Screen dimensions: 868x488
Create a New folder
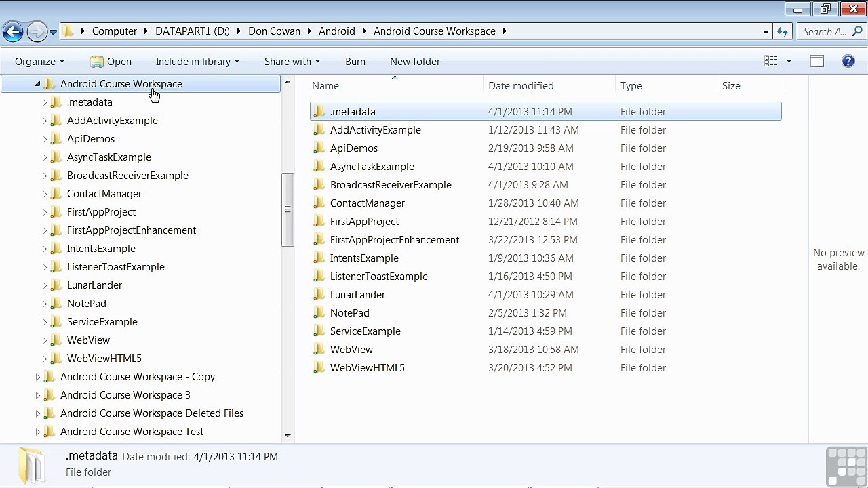[415, 61]
